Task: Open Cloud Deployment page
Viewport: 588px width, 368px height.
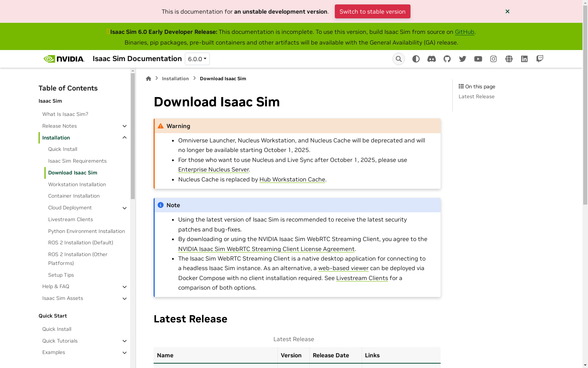Action: pos(70,208)
